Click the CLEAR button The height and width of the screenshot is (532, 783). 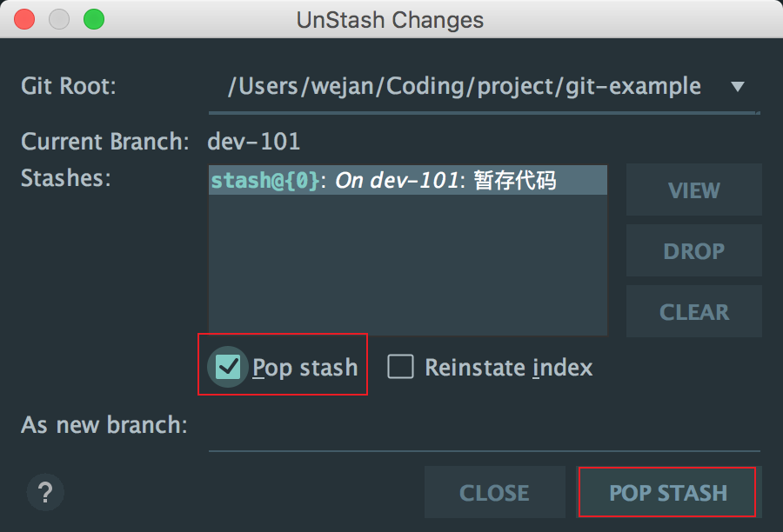(693, 311)
